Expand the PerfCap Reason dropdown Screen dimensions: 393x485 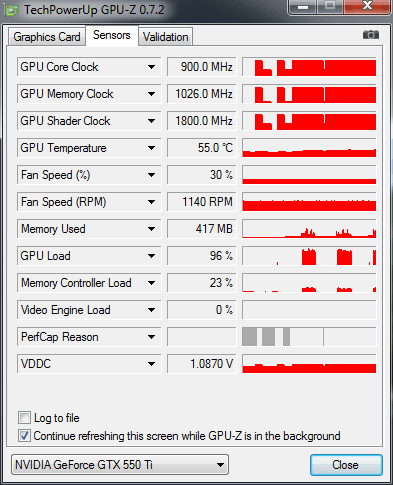pos(151,337)
